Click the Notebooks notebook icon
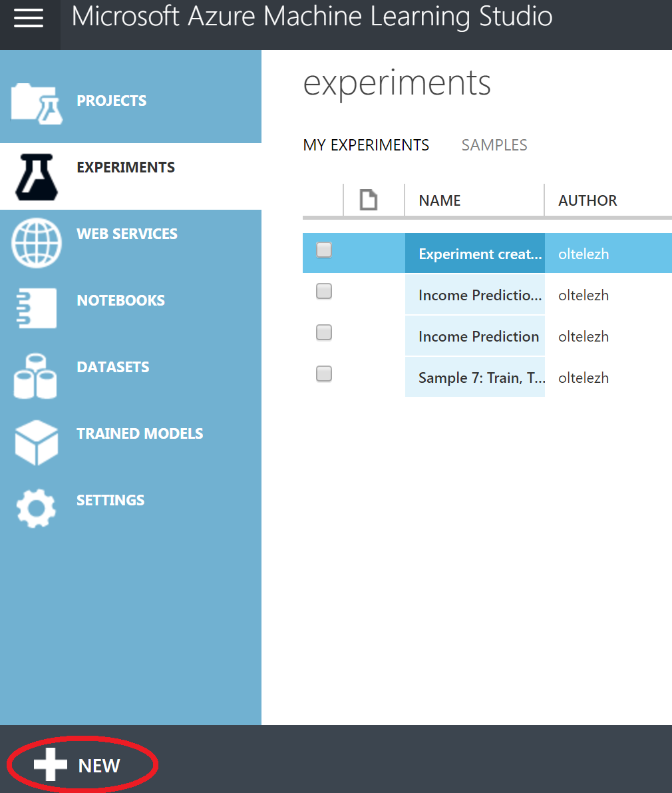This screenshot has width=672, height=793. (37, 308)
